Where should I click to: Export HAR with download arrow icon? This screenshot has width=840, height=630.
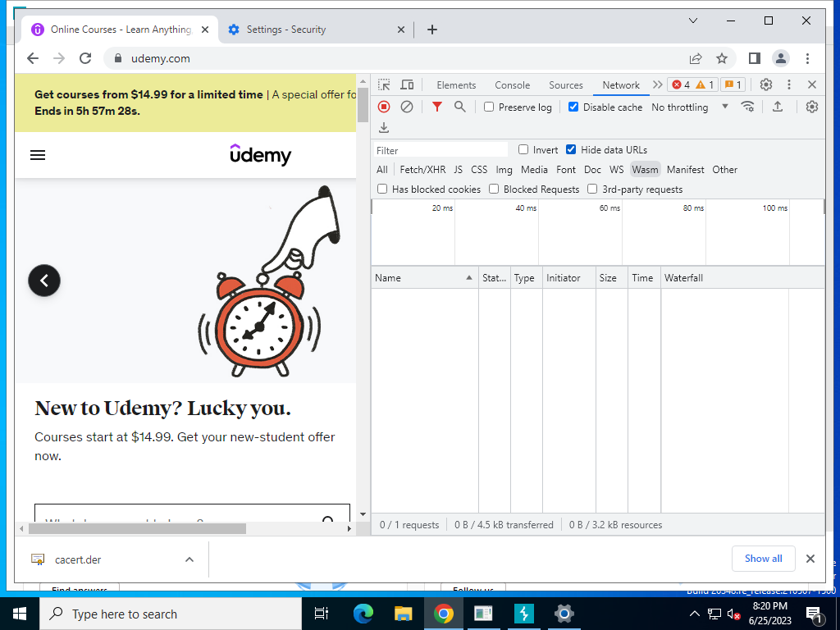pyautogui.click(x=384, y=127)
